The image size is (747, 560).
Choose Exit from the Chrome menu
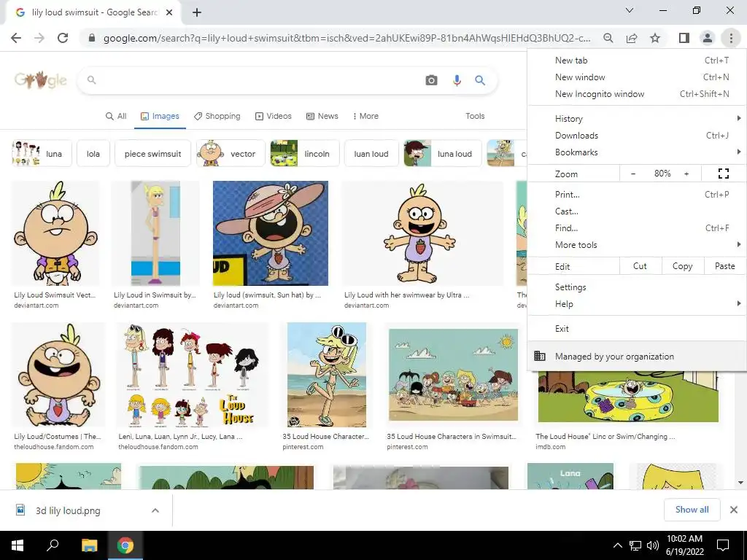(637, 329)
